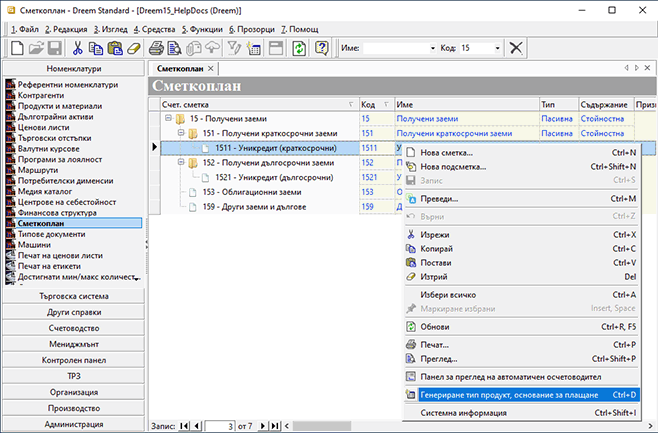Click the record number input field
This screenshot has height=433, width=658.
click(219, 426)
